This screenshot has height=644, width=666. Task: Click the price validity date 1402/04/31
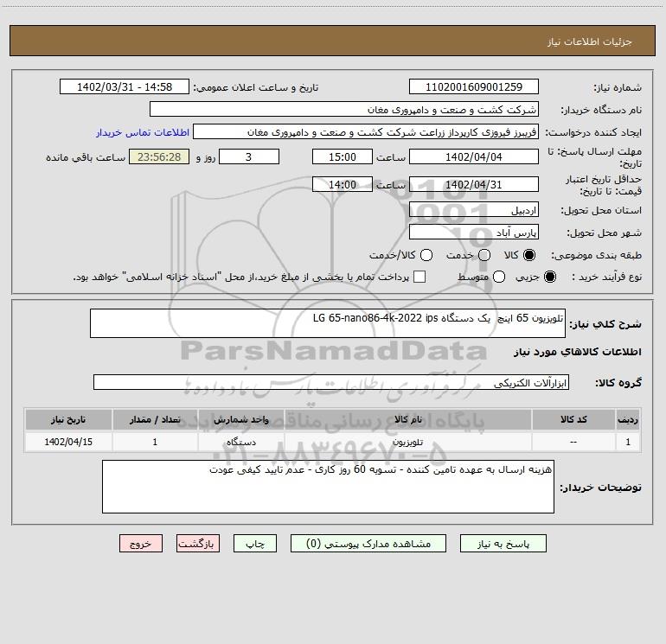(474, 184)
